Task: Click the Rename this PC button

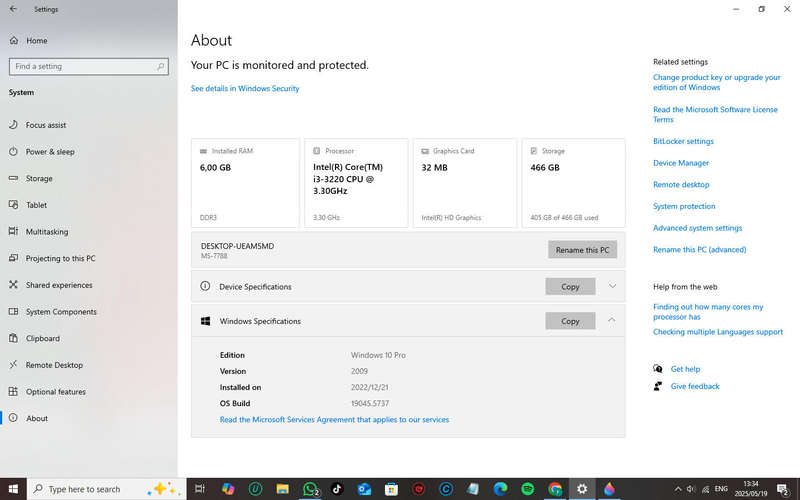Action: click(582, 249)
